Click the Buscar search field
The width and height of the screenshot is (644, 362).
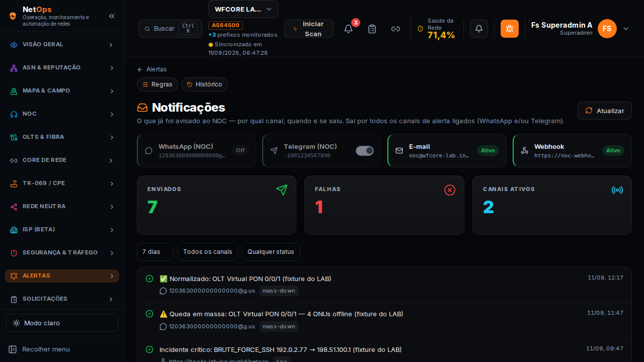tap(171, 29)
